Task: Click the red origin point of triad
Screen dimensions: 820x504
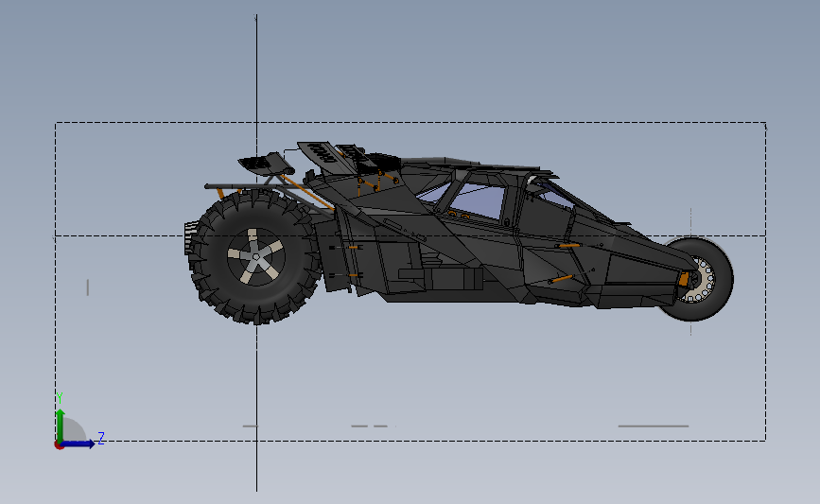Action: pos(59,445)
